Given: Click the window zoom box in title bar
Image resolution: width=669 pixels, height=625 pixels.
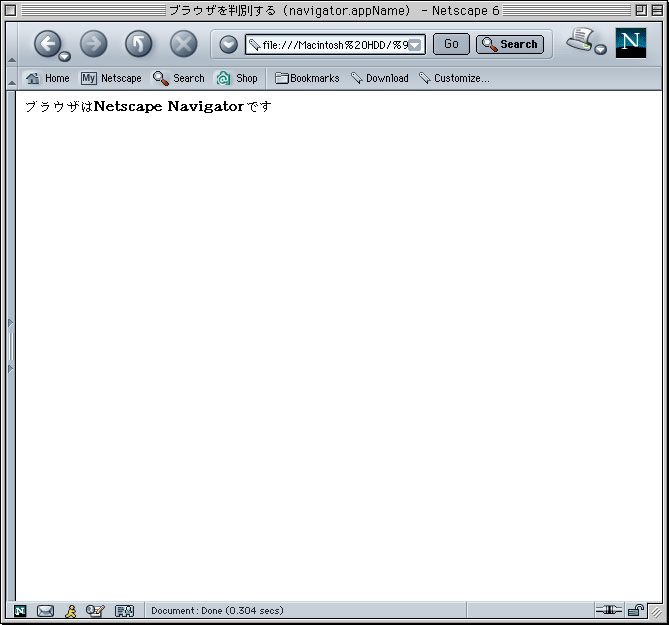Looking at the screenshot, I should click(x=641, y=10).
